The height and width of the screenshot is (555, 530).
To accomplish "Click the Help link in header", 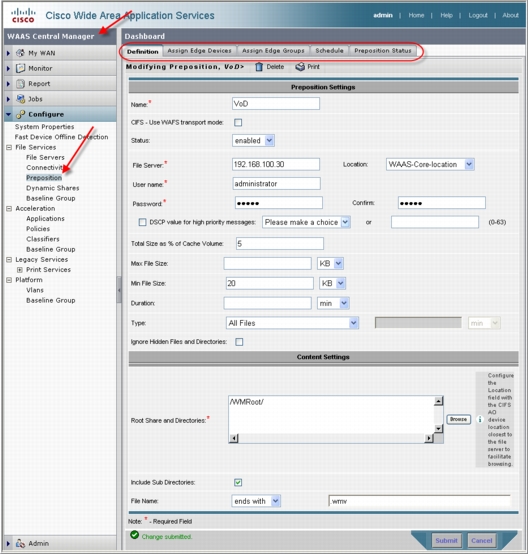I will pyautogui.click(x=446, y=15).
